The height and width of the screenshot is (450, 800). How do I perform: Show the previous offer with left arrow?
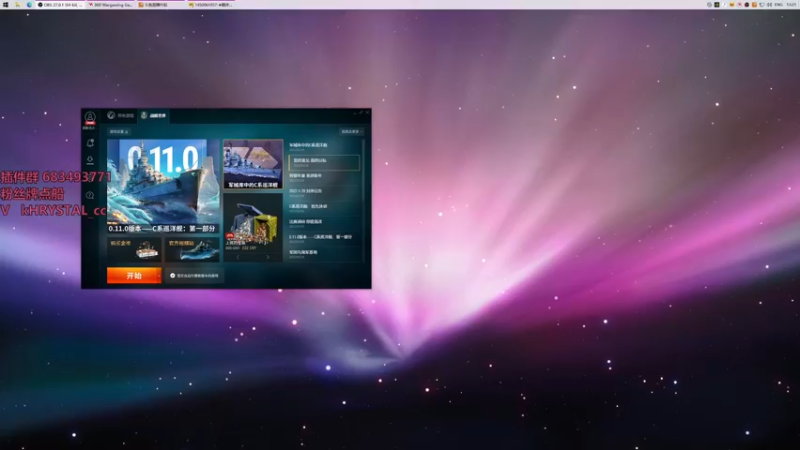click(238, 257)
